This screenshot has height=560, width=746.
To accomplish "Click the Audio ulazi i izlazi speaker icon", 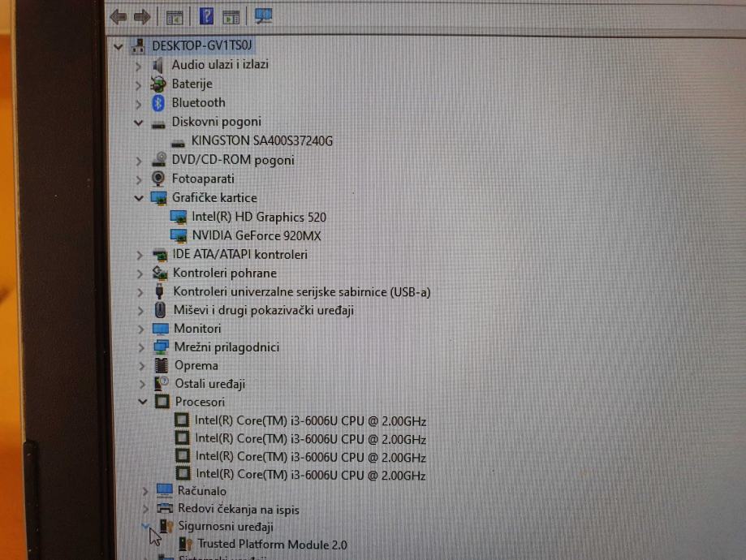I will tap(158, 65).
